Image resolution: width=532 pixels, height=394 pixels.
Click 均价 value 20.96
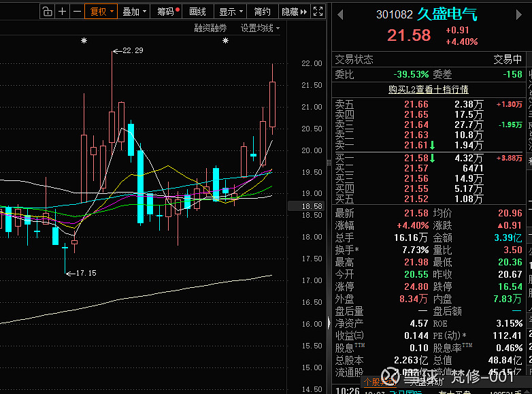tap(510, 213)
